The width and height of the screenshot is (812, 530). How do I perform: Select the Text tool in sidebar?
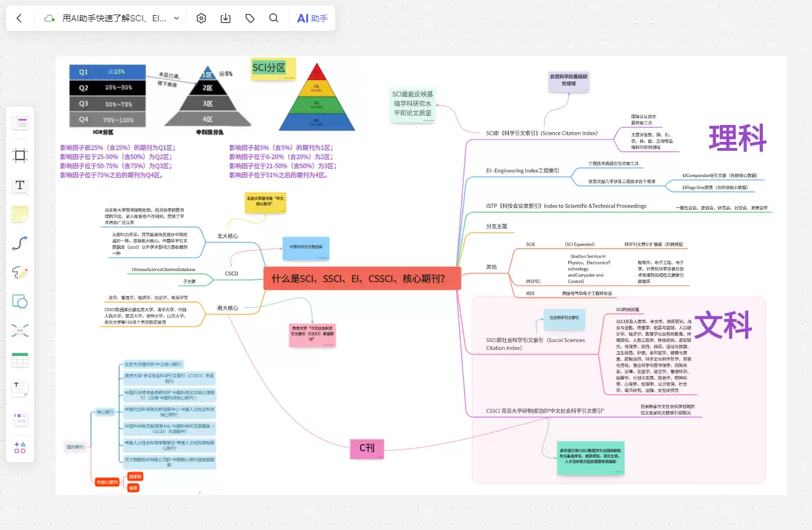click(20, 185)
